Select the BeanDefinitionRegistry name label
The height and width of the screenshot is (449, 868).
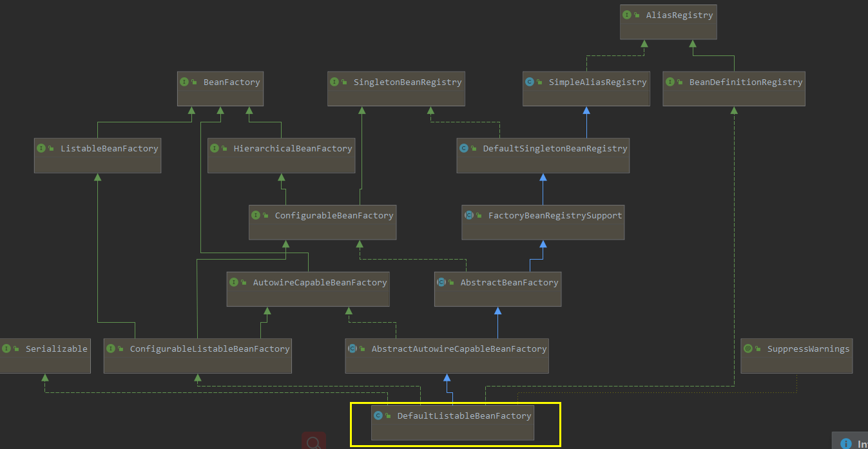(x=746, y=82)
